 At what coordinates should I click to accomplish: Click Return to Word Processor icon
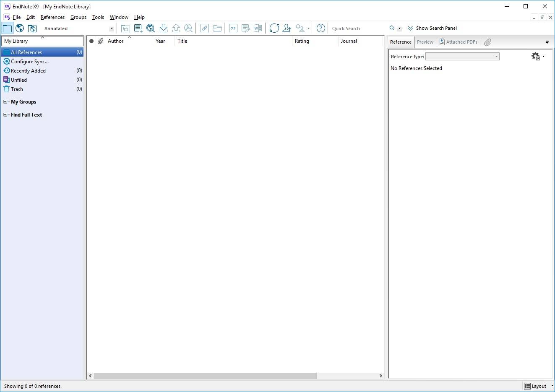click(x=258, y=29)
